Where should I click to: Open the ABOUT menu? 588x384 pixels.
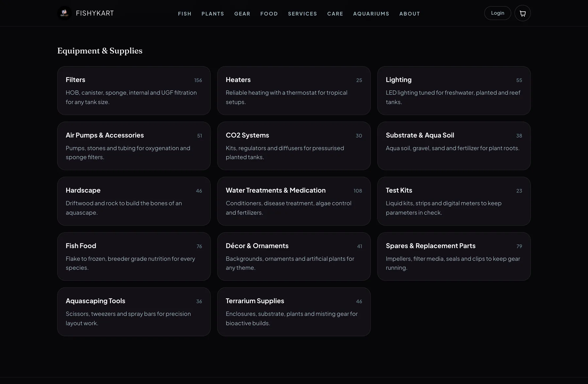(x=410, y=14)
